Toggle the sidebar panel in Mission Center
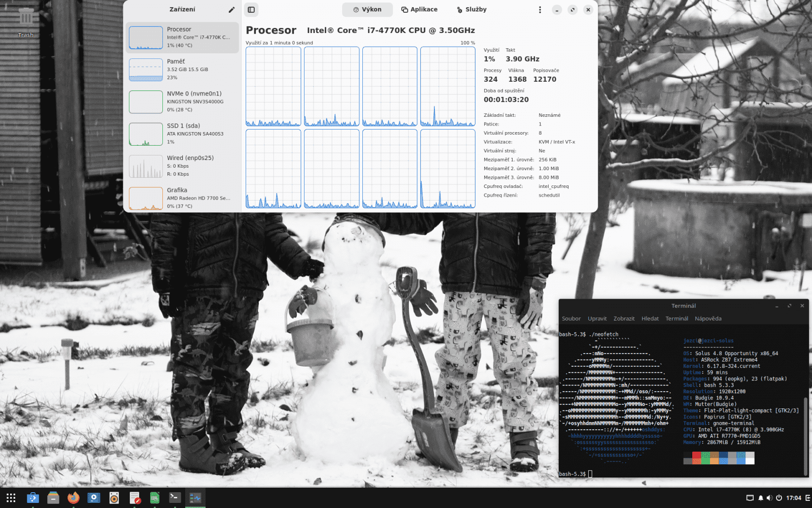This screenshot has height=508, width=812. pyautogui.click(x=251, y=9)
